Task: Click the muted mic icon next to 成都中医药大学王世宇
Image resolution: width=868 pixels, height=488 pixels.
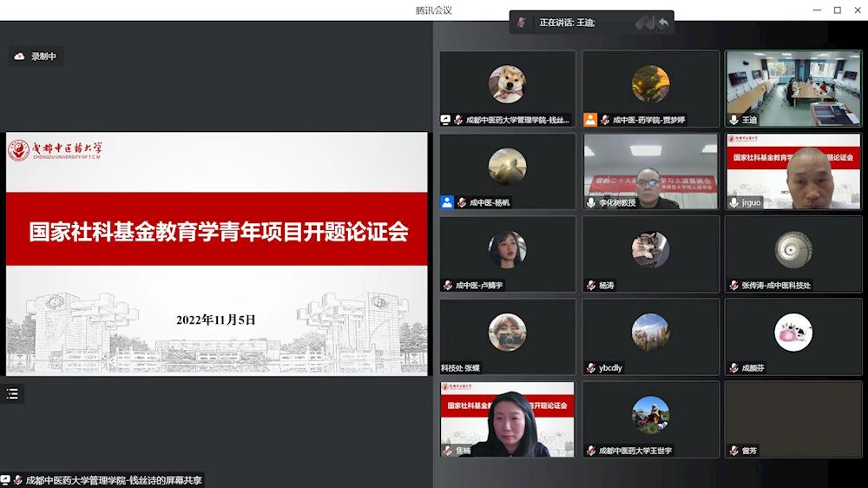Action: (591, 451)
